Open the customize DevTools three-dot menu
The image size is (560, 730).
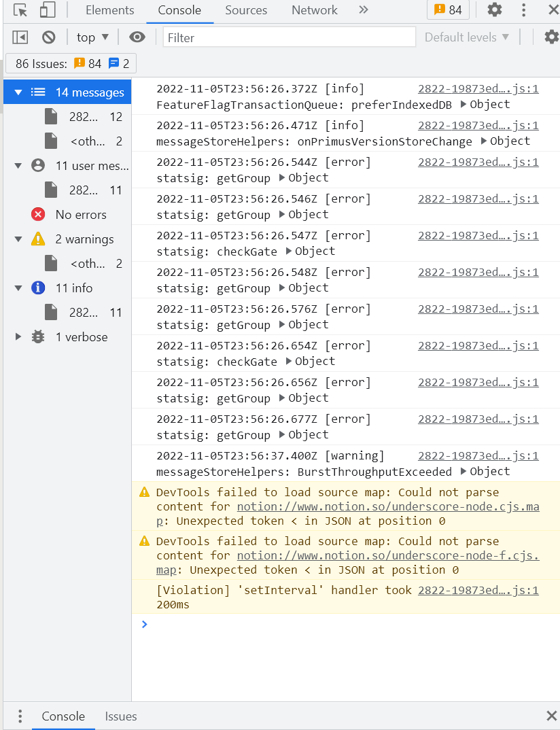(524, 10)
